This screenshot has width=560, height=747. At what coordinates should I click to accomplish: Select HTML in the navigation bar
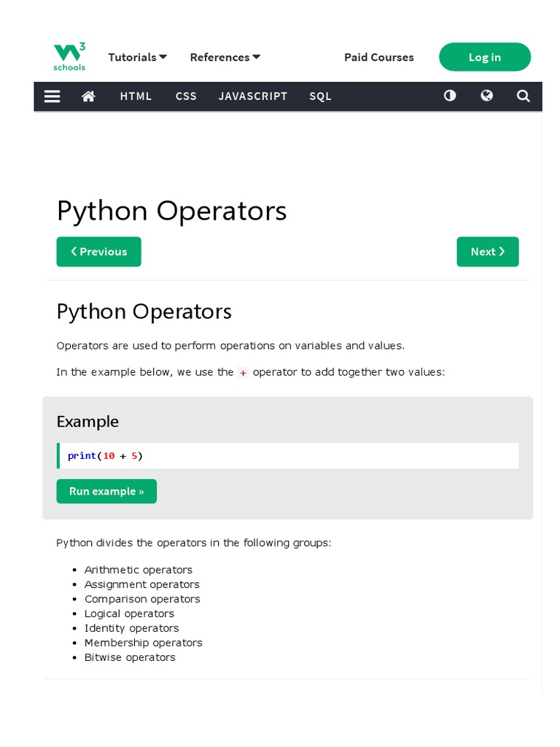pos(136,96)
